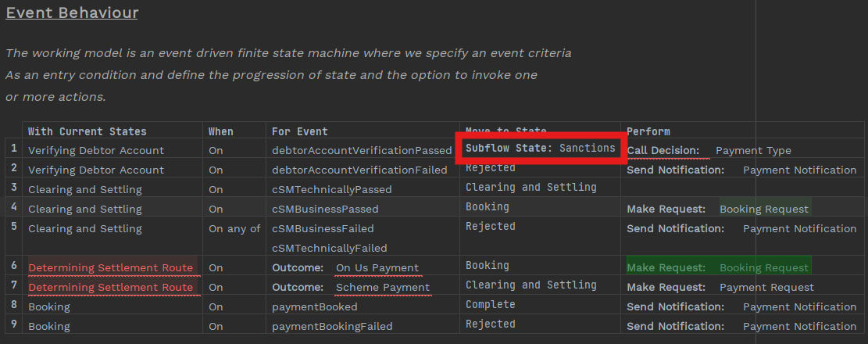868x344 pixels.
Task: Click the cSMBusinessFailed event entry
Action: pos(323,228)
